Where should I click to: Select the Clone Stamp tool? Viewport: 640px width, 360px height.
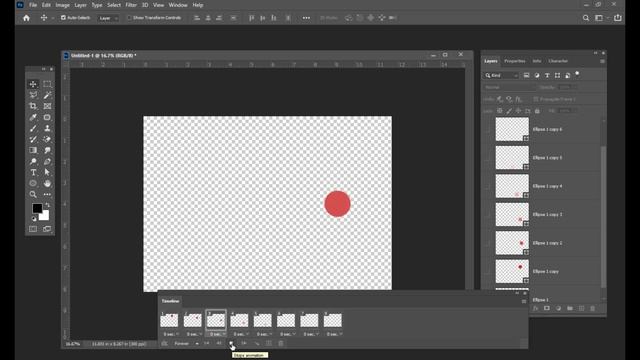click(x=47, y=128)
